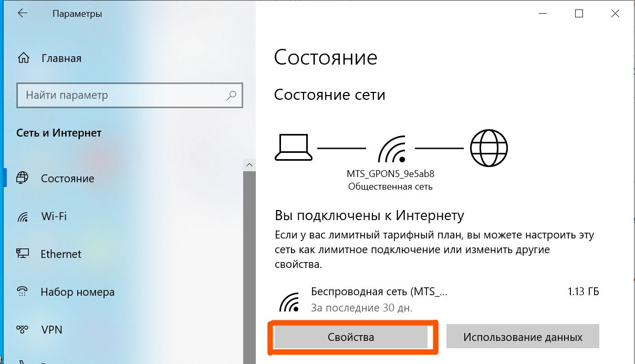Viewport: 635px width, 364px height.
Task: Click the За последние 30 дн. text
Action: (x=361, y=307)
